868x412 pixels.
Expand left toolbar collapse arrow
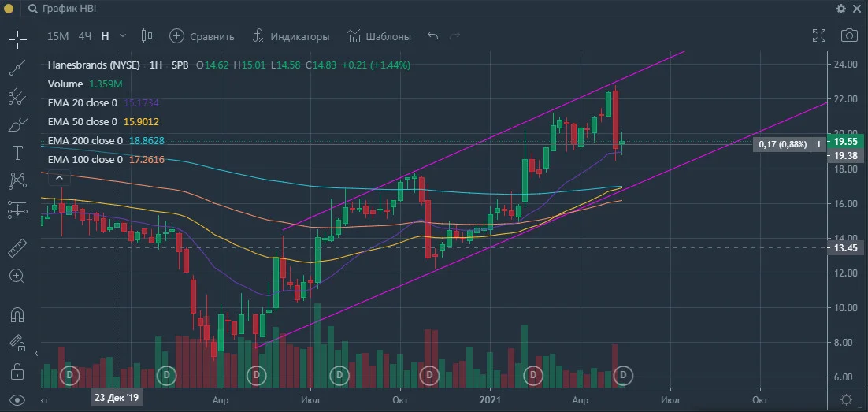37,353
